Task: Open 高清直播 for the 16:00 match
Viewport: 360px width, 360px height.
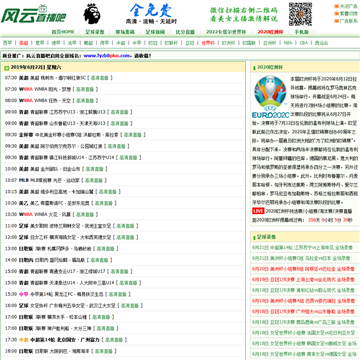Action: pos(130,306)
